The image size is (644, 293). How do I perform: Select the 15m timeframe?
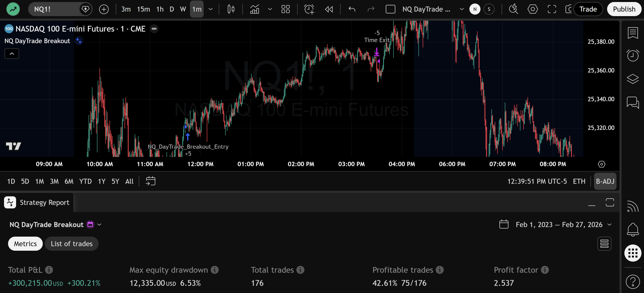point(143,9)
